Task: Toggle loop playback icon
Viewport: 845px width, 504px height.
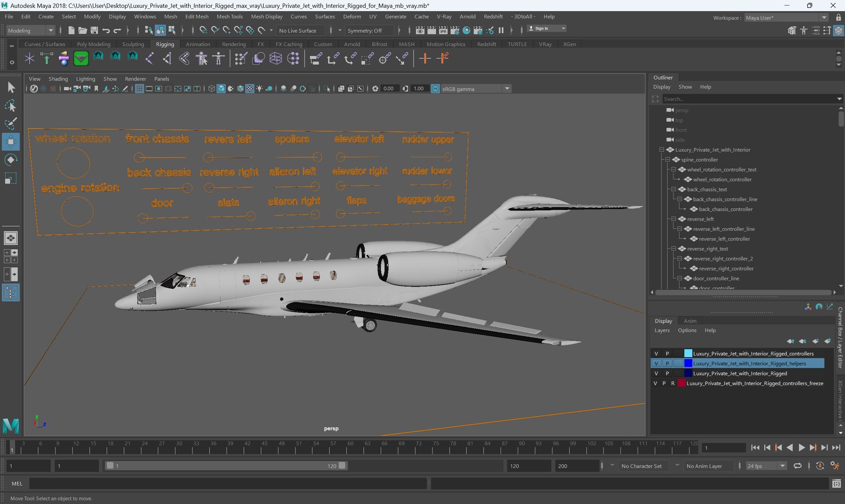Action: click(797, 466)
